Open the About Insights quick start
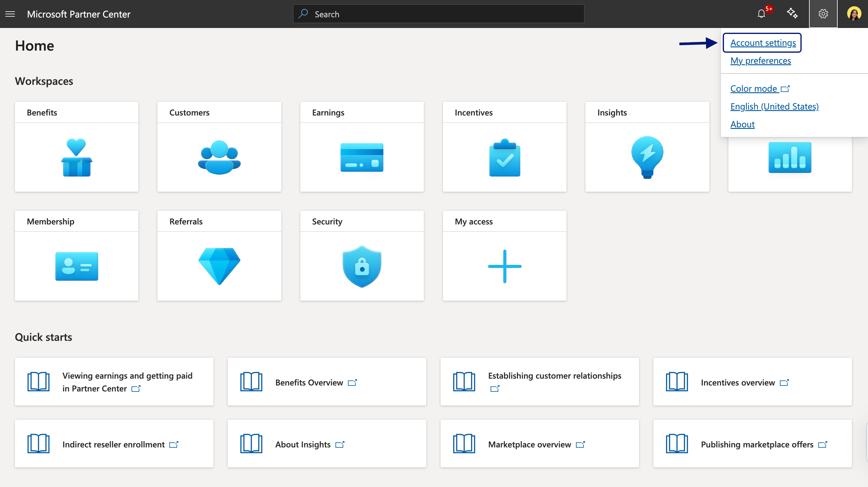The height and width of the screenshot is (487, 868). pyautogui.click(x=327, y=444)
